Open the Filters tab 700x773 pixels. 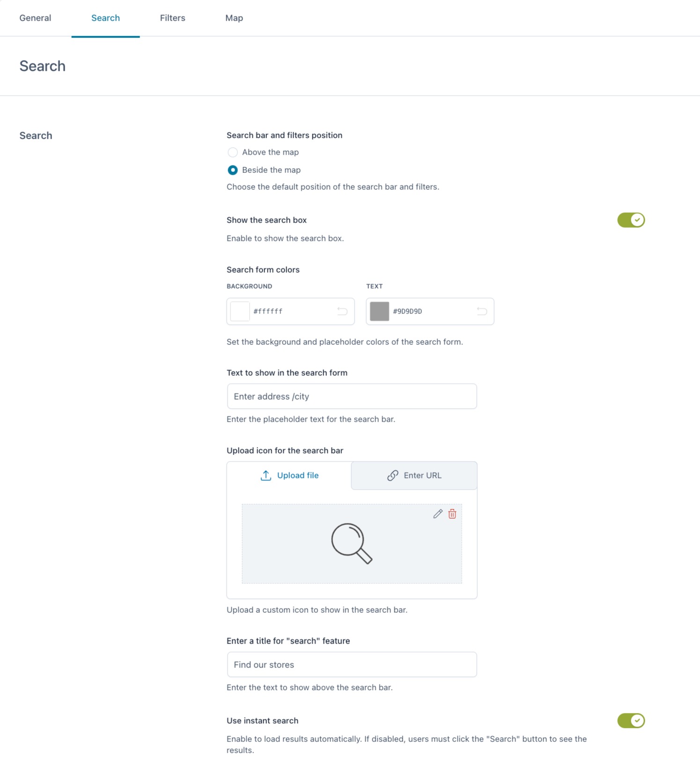pos(173,18)
